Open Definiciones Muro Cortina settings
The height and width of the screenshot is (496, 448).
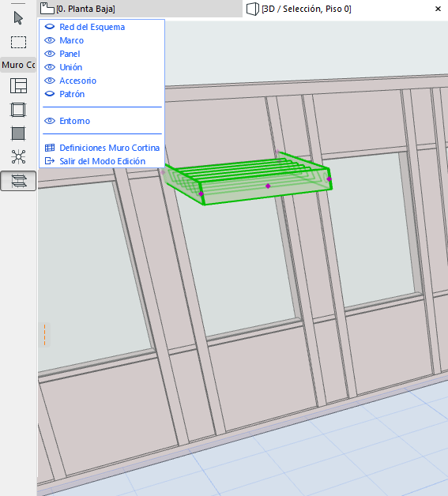110,148
